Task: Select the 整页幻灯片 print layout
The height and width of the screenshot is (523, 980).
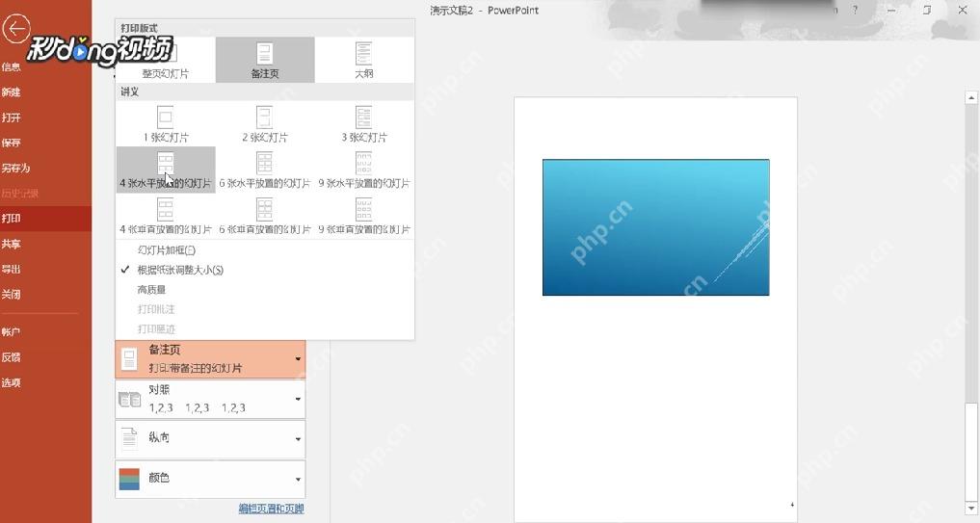Action: click(166, 60)
